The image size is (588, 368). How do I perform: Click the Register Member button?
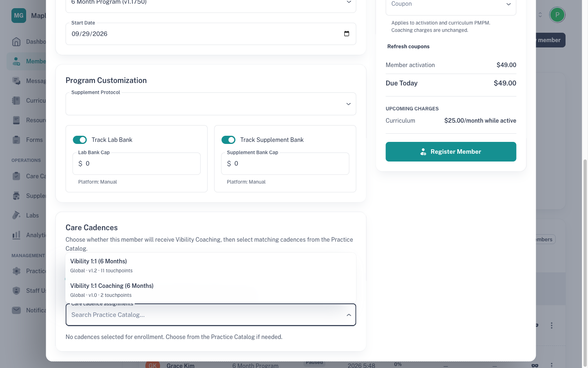click(451, 152)
